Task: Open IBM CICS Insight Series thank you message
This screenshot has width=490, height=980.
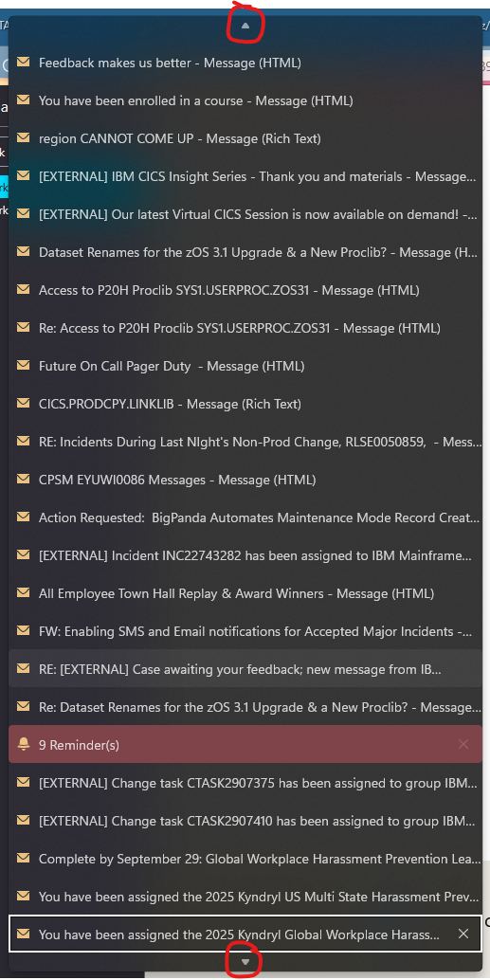Action: point(245,176)
